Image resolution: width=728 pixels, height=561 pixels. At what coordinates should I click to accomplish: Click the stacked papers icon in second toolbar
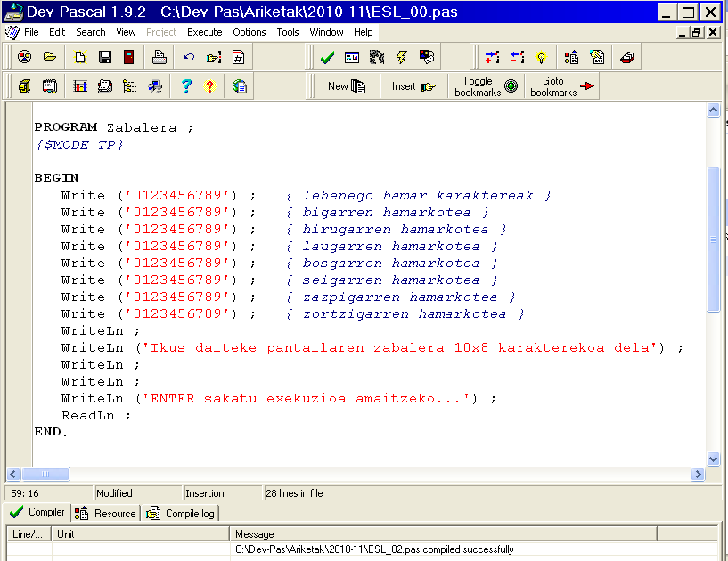[x=105, y=86]
